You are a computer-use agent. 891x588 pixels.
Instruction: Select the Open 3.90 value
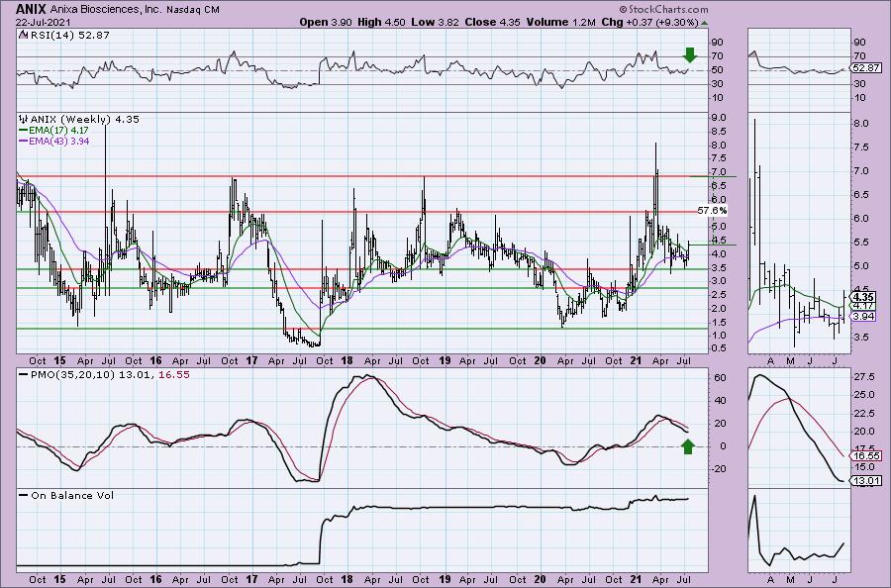tap(326, 22)
